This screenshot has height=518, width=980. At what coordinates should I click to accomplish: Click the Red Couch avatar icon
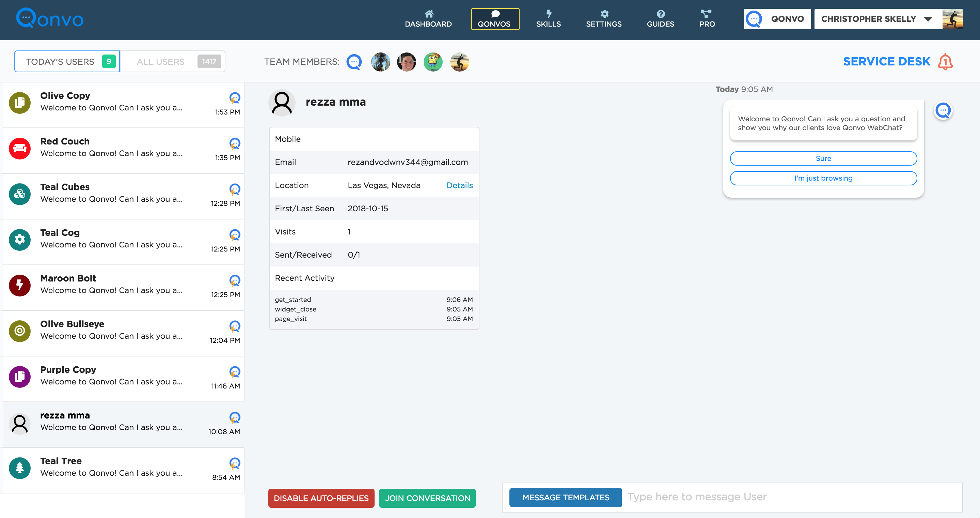(20, 148)
